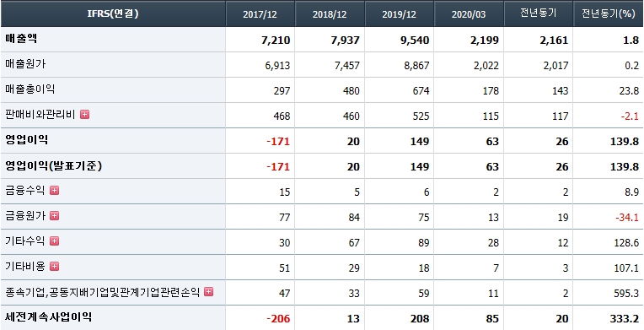Click the 595.3 percentage value
The height and width of the screenshot is (330, 644).
pos(627,294)
